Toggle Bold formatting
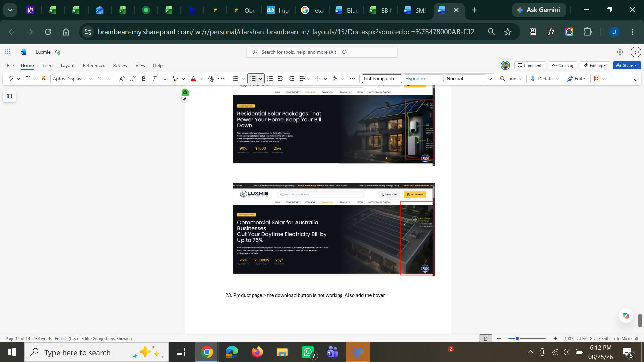This screenshot has height=362, width=644. click(x=144, y=79)
